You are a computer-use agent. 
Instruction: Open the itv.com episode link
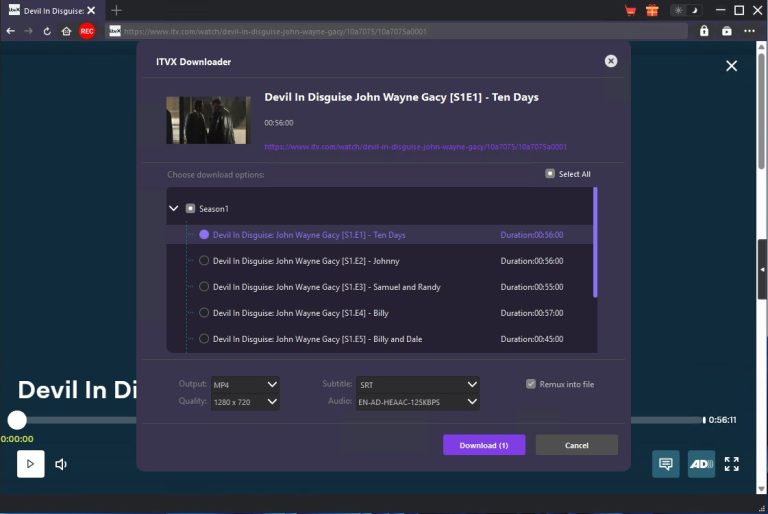tap(415, 147)
